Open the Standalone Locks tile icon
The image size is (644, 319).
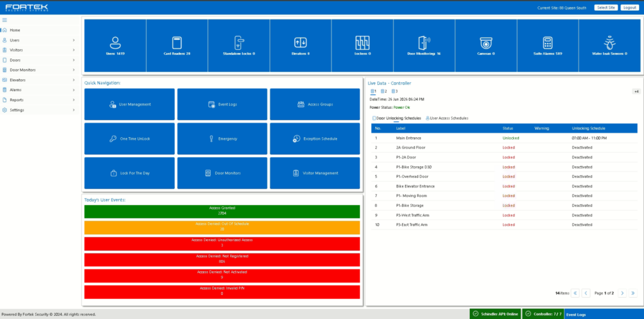click(x=238, y=43)
